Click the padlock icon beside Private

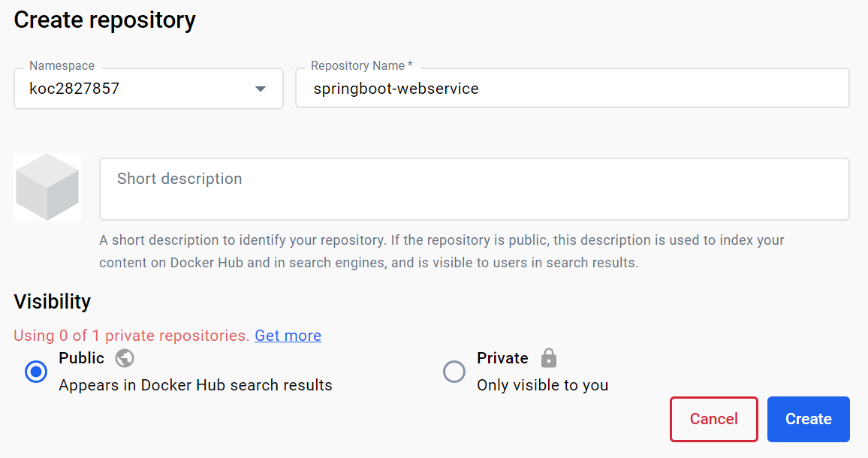tap(549, 358)
